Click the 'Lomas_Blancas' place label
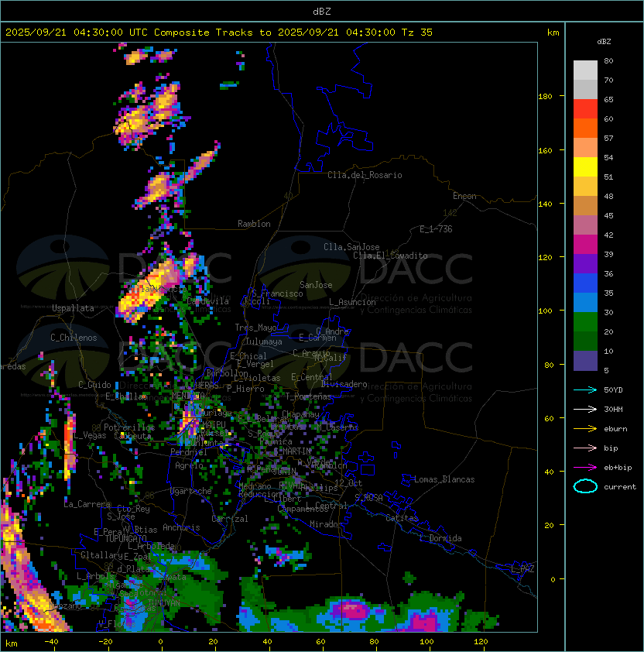The height and width of the screenshot is (652, 644). [444, 479]
